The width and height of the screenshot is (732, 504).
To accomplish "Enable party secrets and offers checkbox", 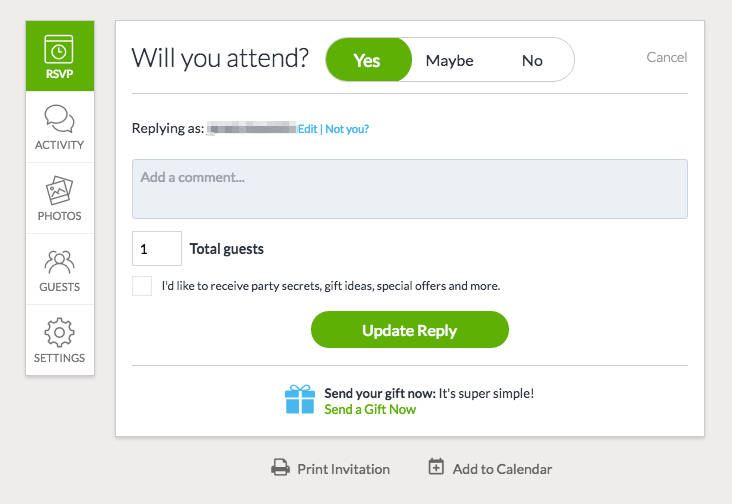I will click(142, 286).
